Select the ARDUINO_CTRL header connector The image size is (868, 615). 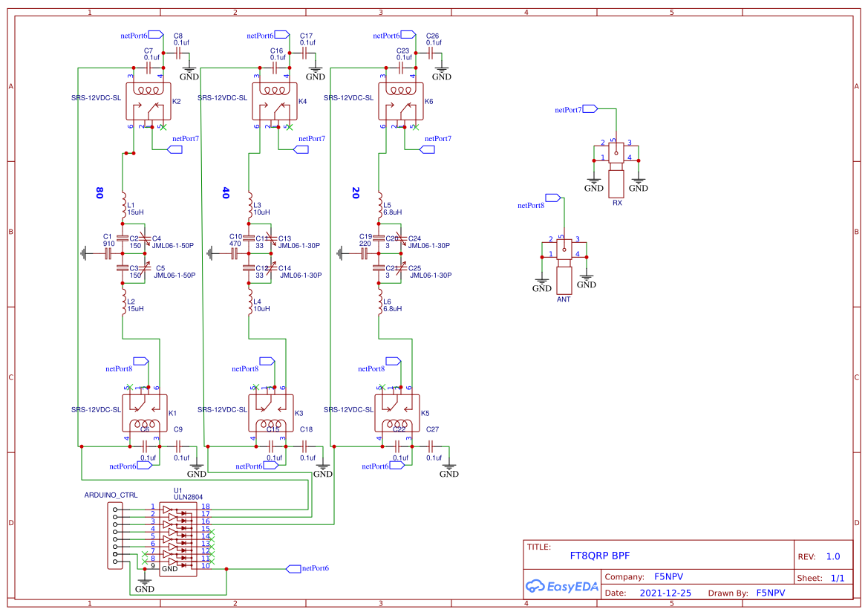click(x=115, y=536)
